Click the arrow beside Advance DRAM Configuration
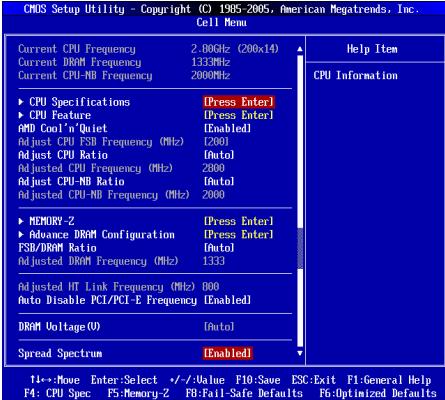This screenshot has width=445, height=400. [x=21, y=235]
